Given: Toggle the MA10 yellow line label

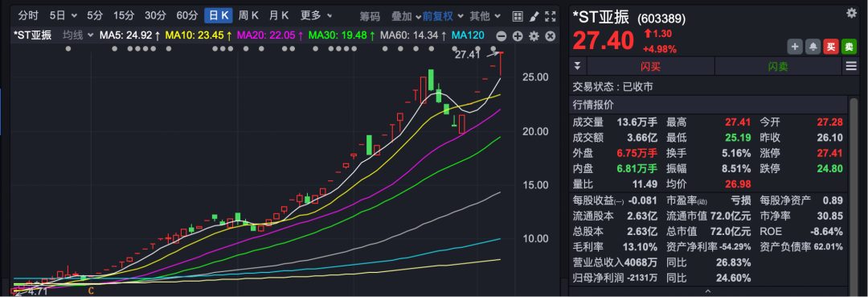Looking at the screenshot, I should pos(199,35).
